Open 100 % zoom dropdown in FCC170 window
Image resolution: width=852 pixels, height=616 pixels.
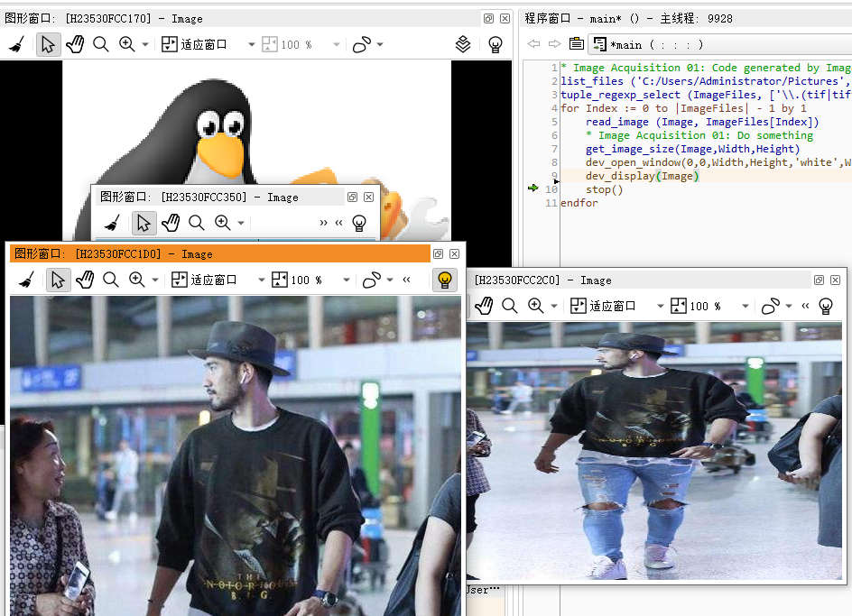click(x=337, y=44)
